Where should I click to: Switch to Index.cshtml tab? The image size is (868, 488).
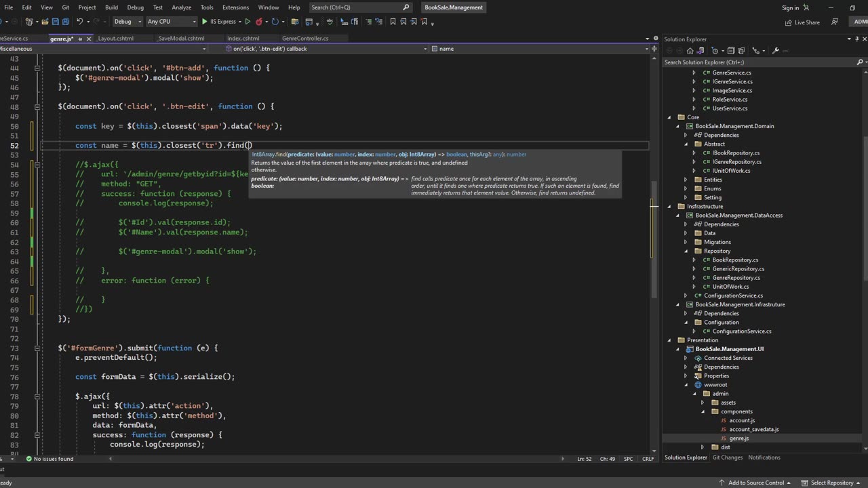(243, 39)
